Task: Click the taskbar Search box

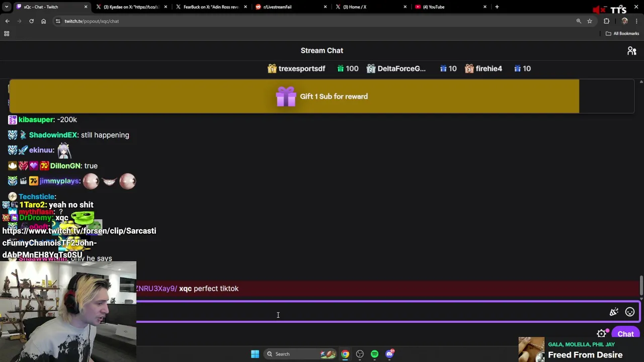Action: click(300, 354)
